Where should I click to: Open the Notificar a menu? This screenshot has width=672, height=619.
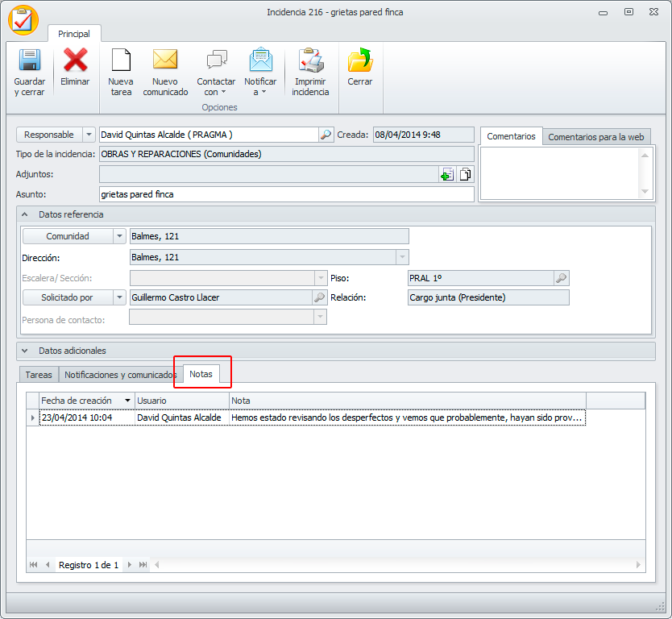tap(260, 72)
